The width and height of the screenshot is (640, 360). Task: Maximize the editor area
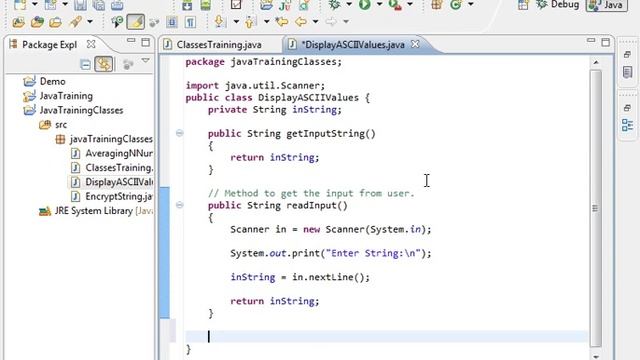606,42
